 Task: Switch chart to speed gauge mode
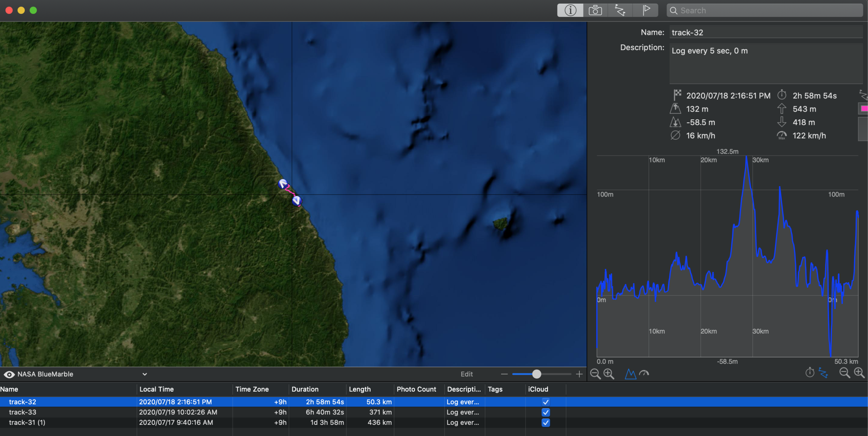pyautogui.click(x=644, y=374)
